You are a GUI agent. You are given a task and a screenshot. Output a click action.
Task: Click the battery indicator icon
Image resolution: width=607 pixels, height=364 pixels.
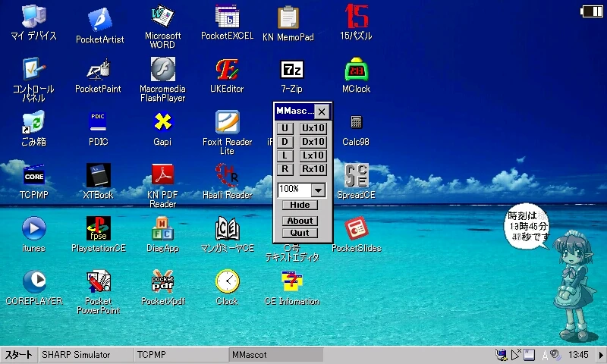coord(592,11)
